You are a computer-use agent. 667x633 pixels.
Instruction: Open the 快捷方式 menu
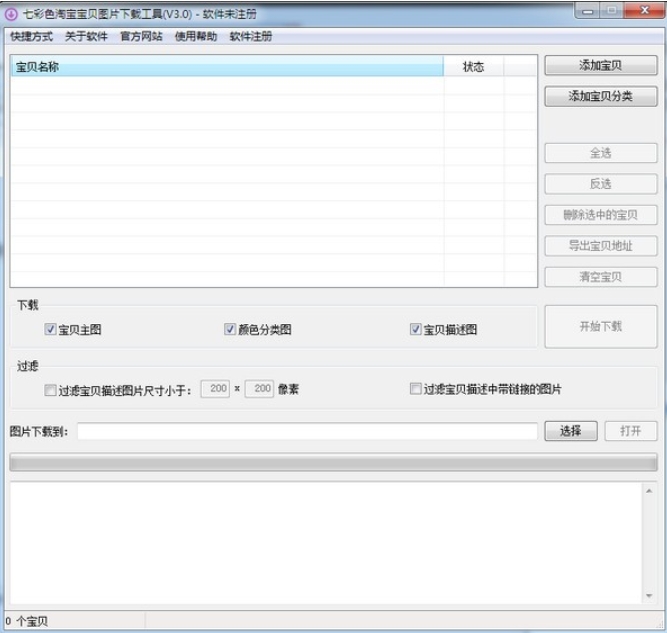click(31, 37)
